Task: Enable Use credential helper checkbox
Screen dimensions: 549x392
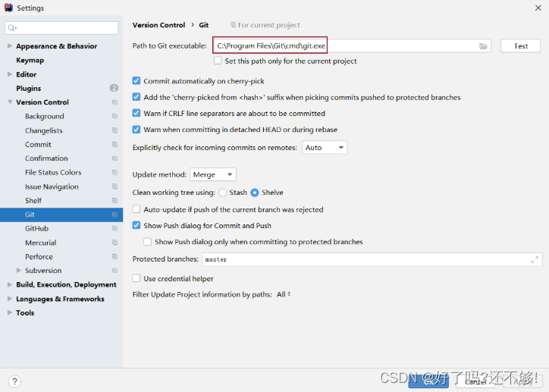Action: tap(136, 278)
